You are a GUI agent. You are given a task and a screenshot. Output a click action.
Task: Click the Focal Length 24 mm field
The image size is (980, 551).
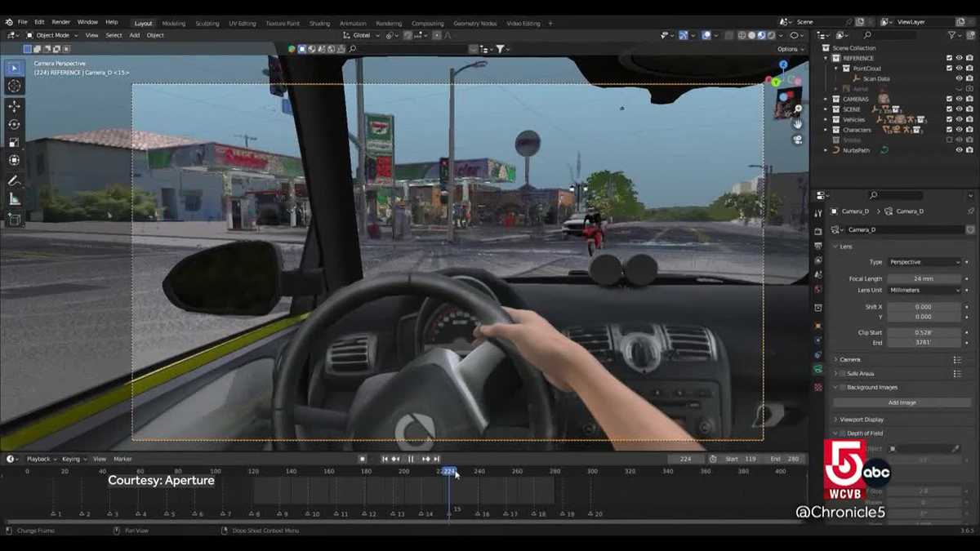click(x=924, y=278)
